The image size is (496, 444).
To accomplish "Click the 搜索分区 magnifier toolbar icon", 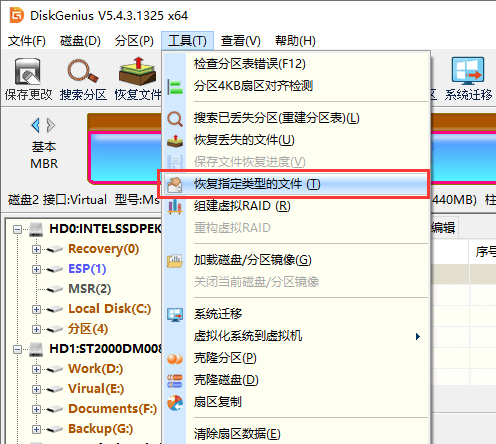I will [x=83, y=79].
